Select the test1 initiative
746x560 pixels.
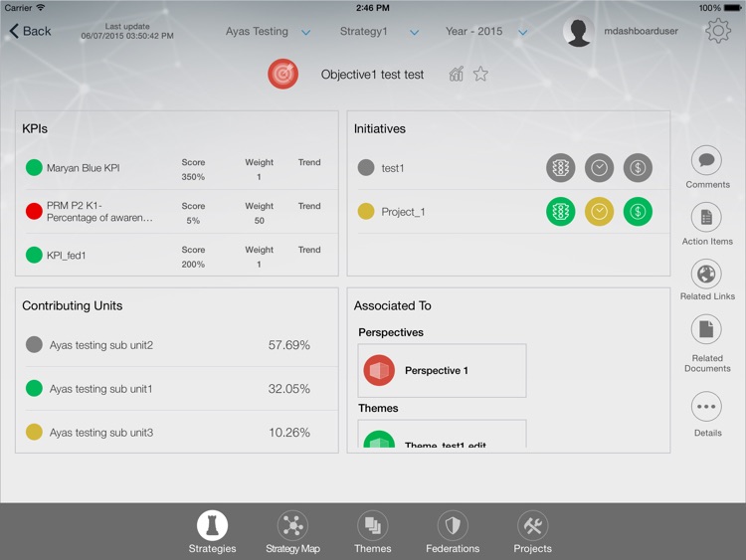(x=513, y=168)
